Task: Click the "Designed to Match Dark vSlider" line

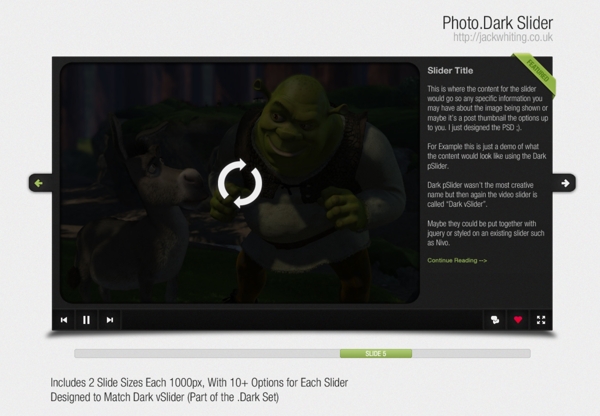Action: (x=165, y=397)
